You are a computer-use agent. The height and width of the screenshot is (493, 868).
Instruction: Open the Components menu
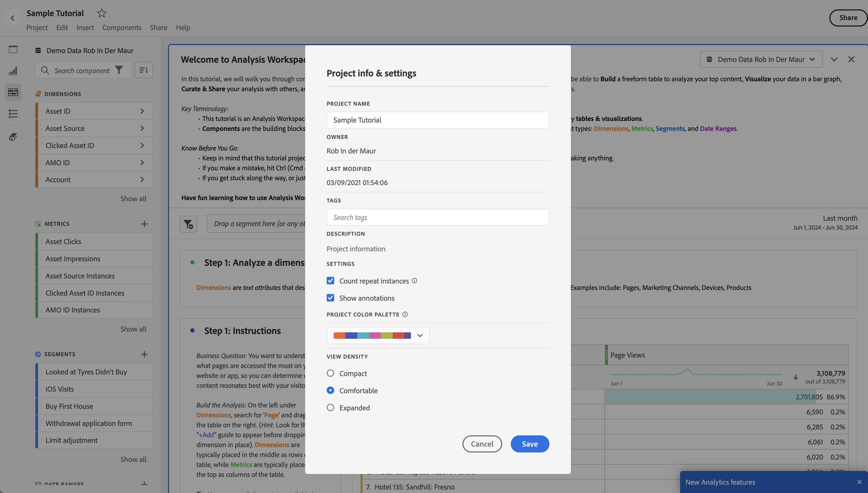[x=122, y=27]
